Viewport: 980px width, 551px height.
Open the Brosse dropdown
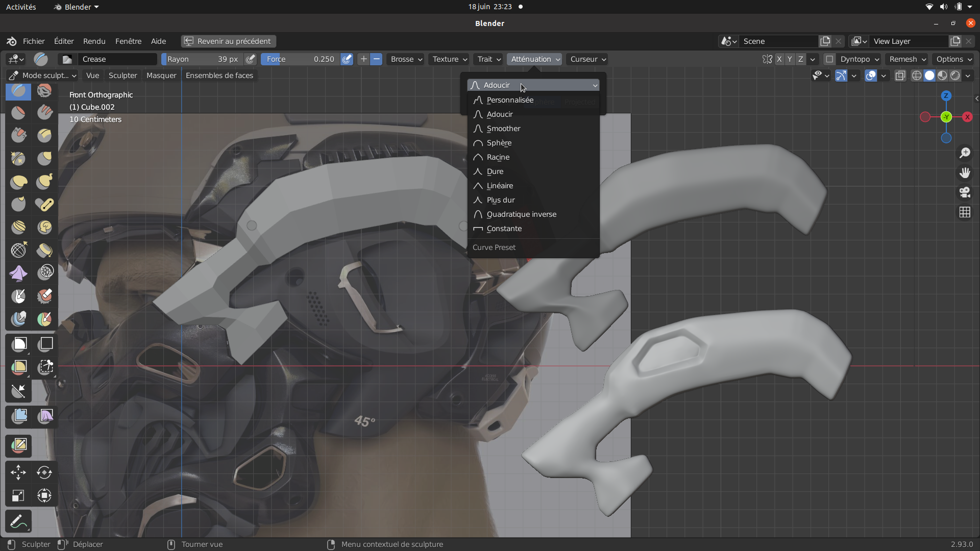pos(406,59)
